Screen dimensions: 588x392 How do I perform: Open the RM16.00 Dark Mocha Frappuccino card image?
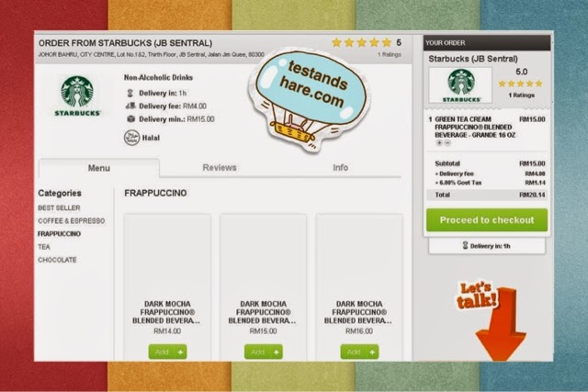pos(359,256)
